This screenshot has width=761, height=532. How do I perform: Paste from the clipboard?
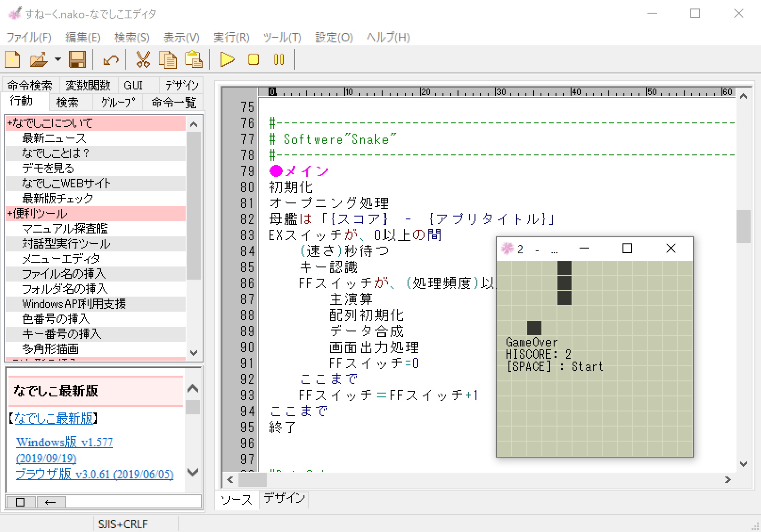[x=193, y=60]
